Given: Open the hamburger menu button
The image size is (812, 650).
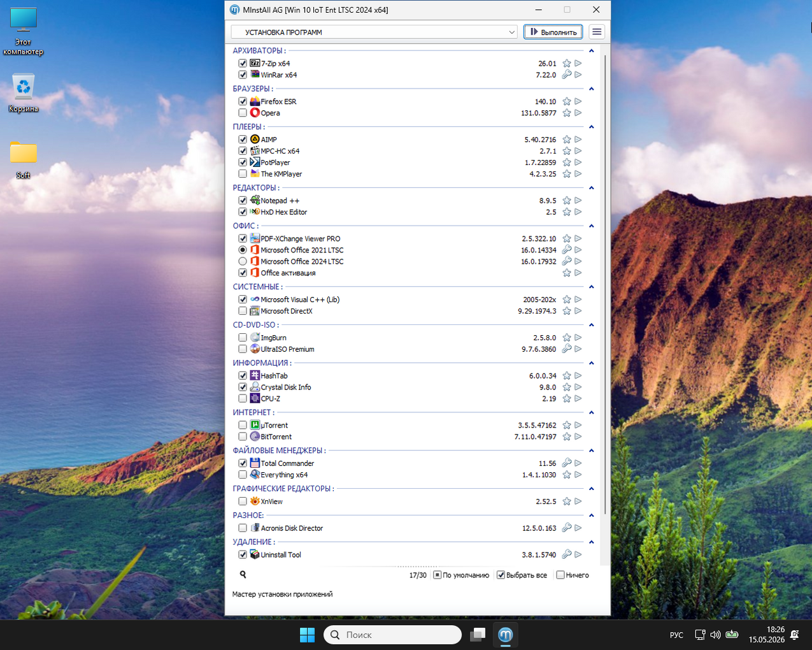Looking at the screenshot, I should coord(597,32).
